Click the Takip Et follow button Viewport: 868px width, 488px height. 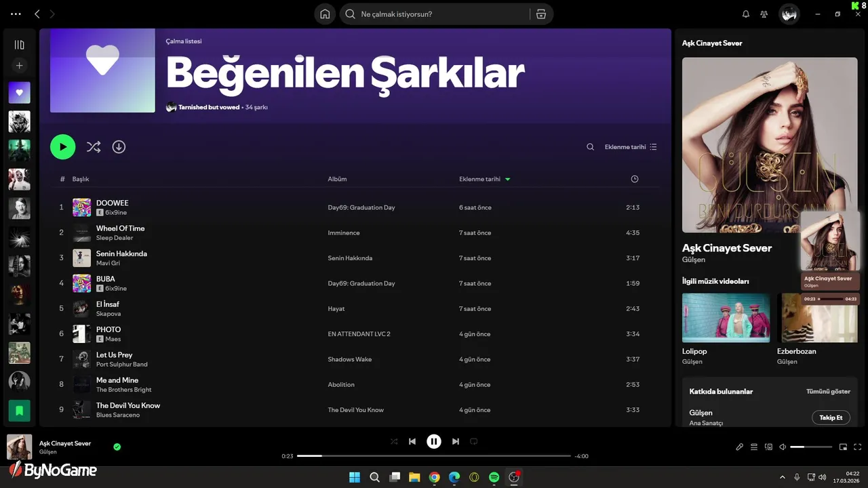[831, 418]
